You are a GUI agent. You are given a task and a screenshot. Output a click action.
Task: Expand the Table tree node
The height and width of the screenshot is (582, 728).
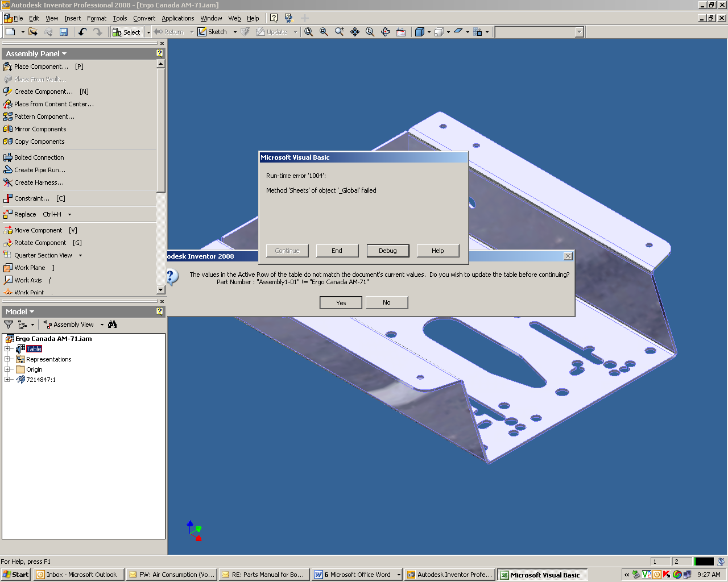tap(7, 349)
